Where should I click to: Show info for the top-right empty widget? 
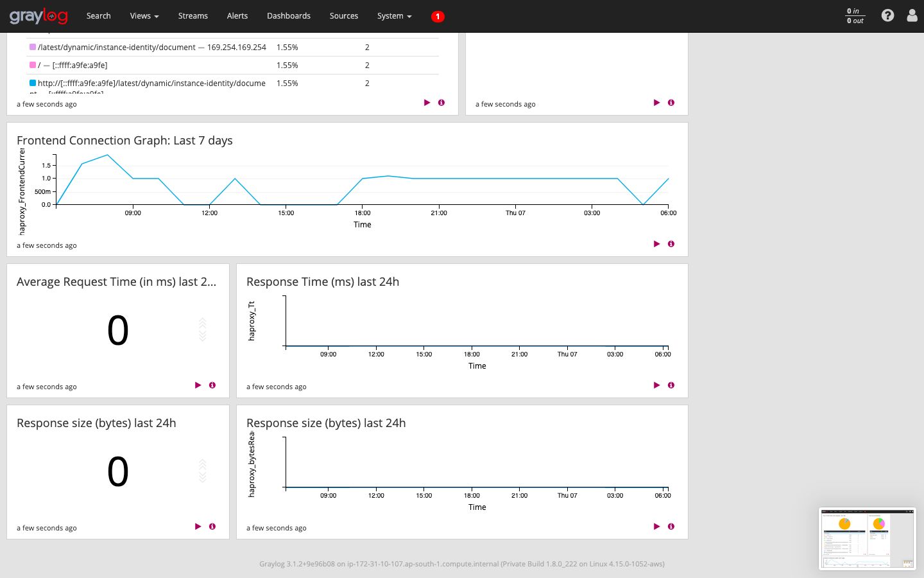[671, 103]
